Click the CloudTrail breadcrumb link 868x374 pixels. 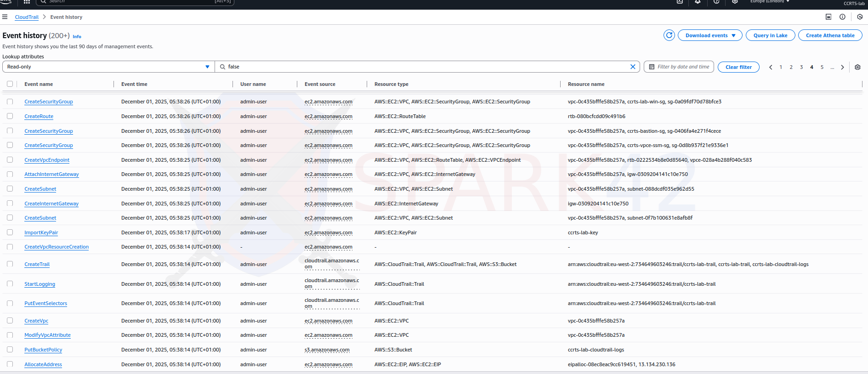pyautogui.click(x=27, y=17)
